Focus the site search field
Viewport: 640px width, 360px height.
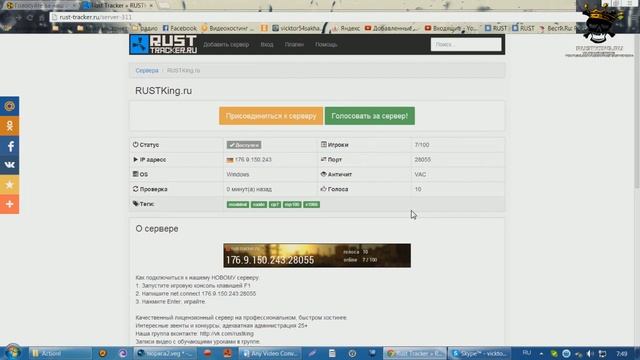click(x=466, y=44)
